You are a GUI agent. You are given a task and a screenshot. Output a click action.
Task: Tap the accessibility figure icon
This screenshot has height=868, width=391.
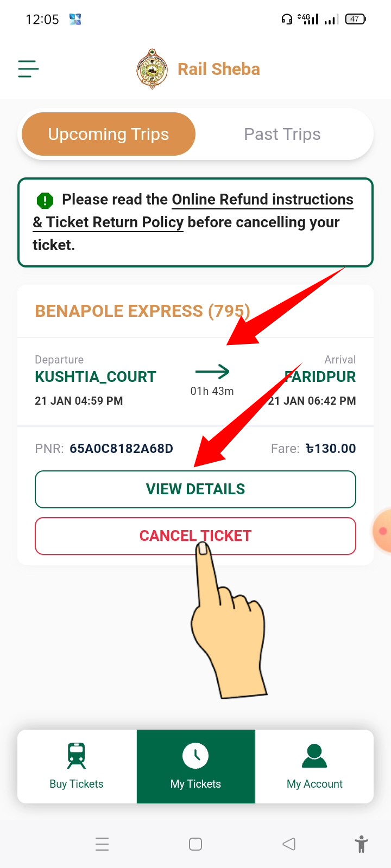click(x=362, y=844)
